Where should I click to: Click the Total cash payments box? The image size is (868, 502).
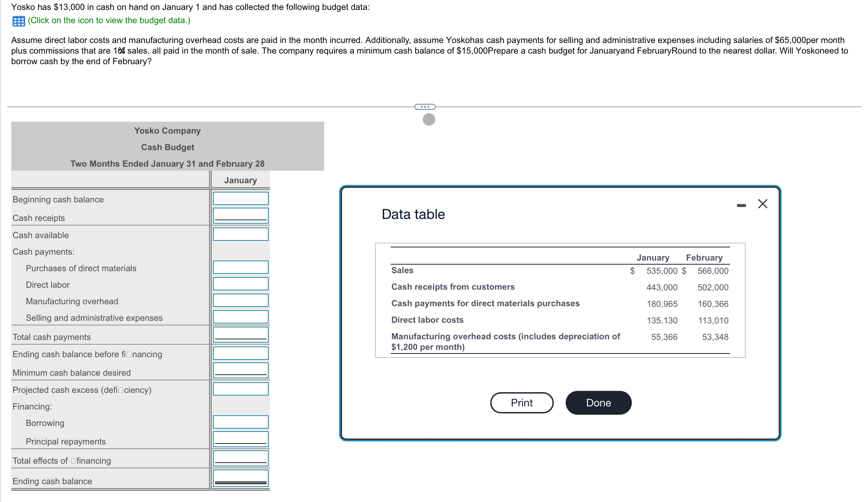(x=240, y=335)
